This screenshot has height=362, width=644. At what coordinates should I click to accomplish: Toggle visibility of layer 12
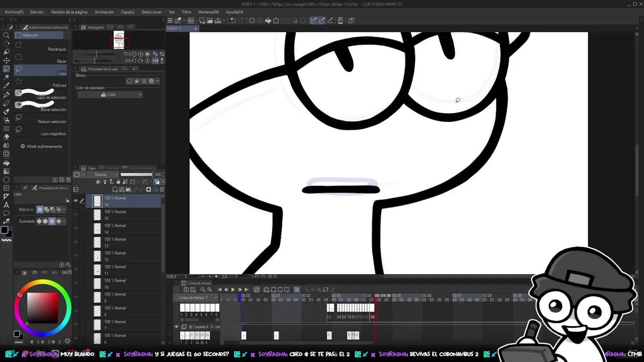coord(75,256)
